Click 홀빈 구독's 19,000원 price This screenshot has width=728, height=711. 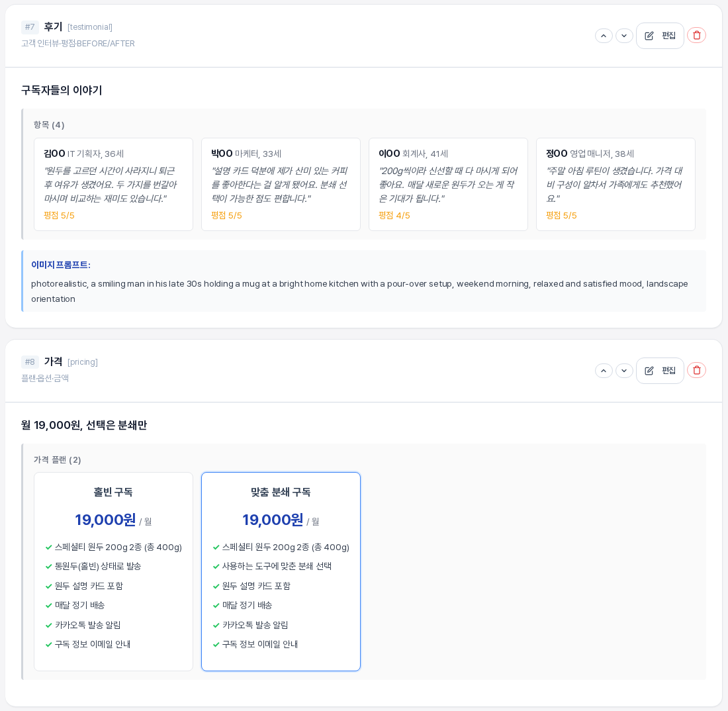tap(105, 520)
